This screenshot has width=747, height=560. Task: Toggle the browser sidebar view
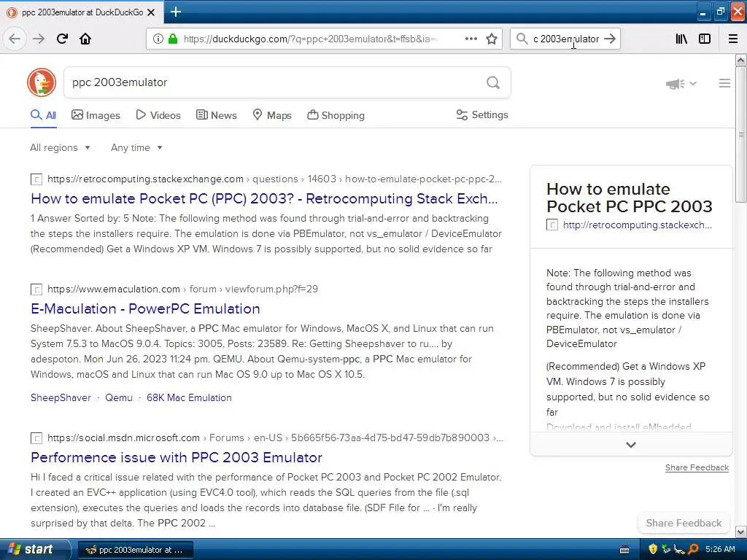point(705,39)
